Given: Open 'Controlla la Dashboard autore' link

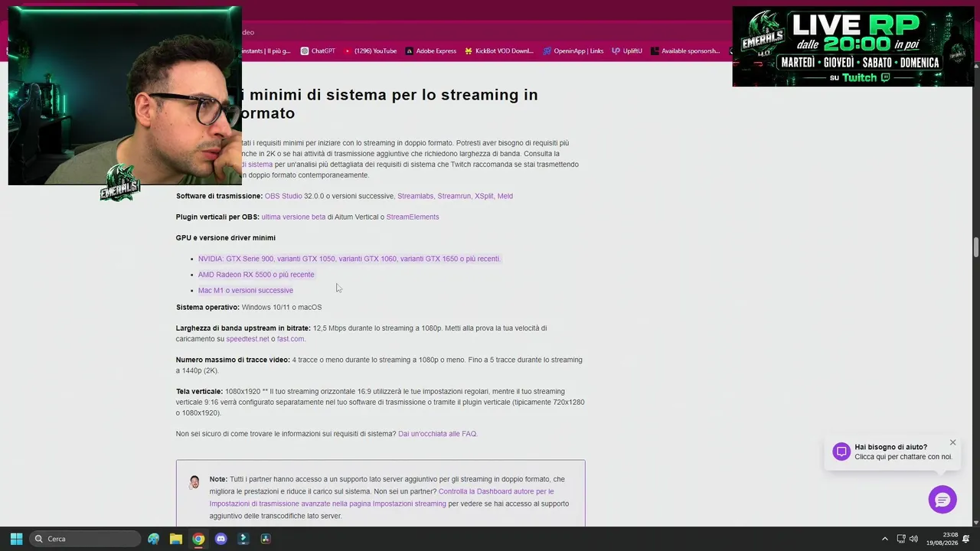Looking at the screenshot, I should pos(496,491).
